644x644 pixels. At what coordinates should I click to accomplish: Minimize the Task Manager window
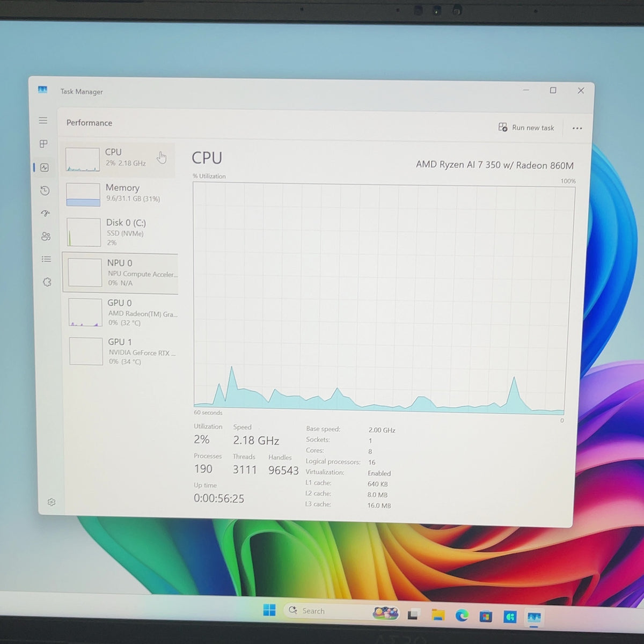click(x=526, y=90)
